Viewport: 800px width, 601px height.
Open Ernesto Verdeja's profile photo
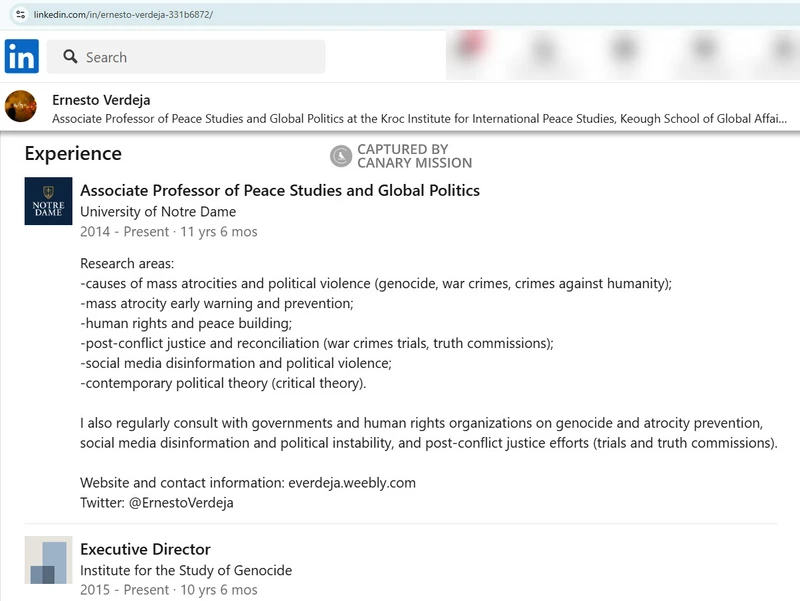point(20,106)
